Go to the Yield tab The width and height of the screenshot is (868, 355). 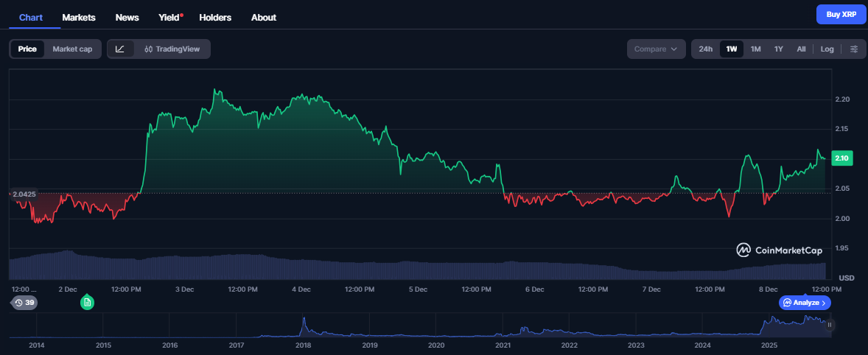pos(169,17)
